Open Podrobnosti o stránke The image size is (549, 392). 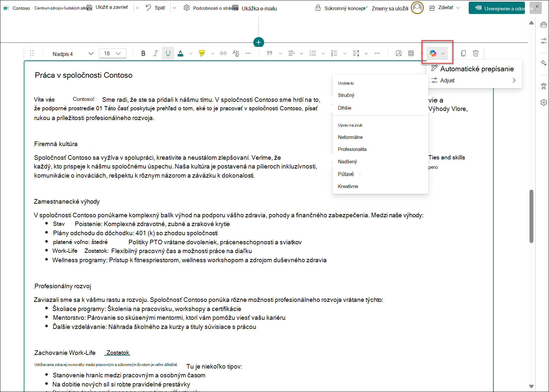(x=210, y=8)
